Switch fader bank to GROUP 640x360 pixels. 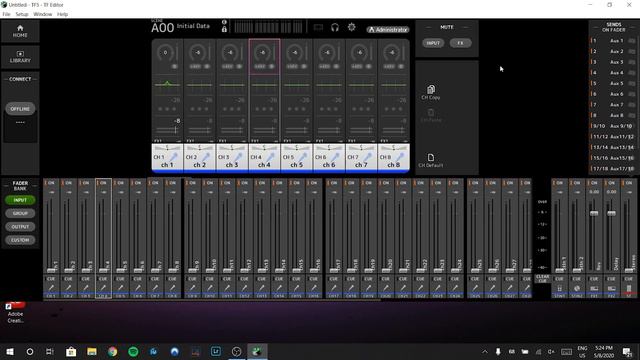pos(20,213)
